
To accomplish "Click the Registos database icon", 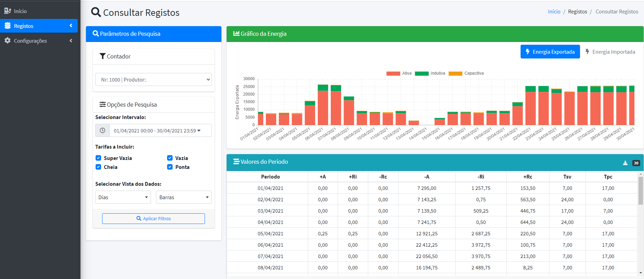I will (x=8, y=26).
